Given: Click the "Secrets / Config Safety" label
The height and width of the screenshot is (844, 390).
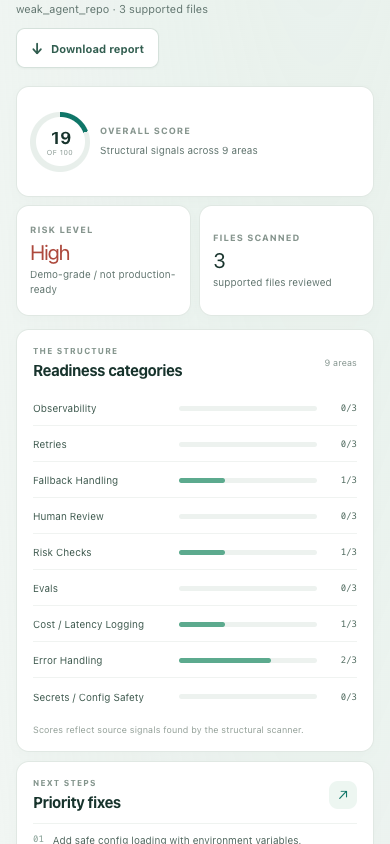Looking at the screenshot, I should (x=88, y=698).
